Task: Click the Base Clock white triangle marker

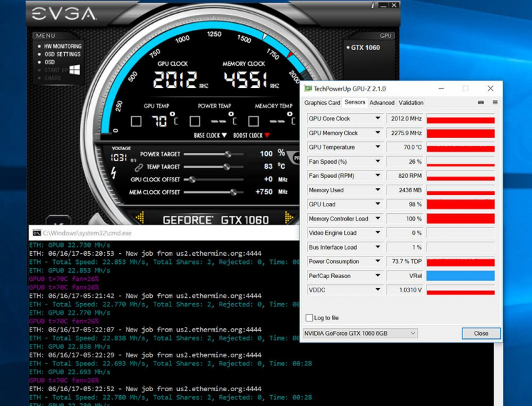Action: [224, 135]
